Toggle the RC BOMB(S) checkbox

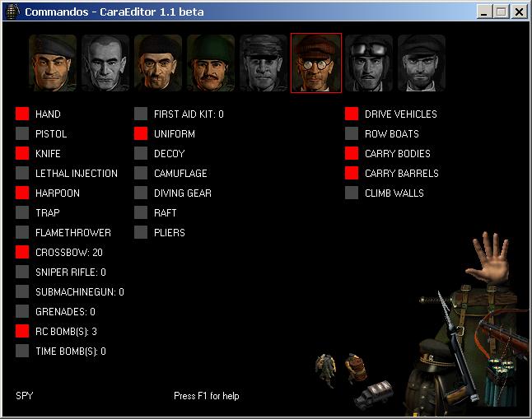pos(22,331)
